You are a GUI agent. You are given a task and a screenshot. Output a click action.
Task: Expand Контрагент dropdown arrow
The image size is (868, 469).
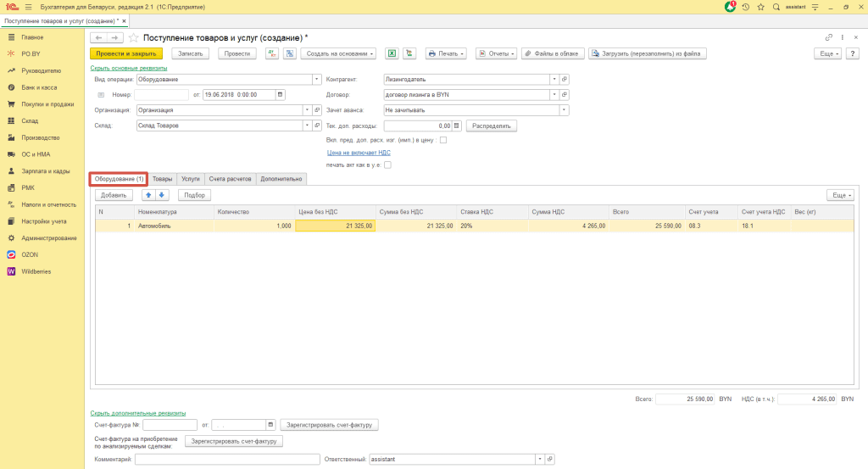[x=554, y=79]
